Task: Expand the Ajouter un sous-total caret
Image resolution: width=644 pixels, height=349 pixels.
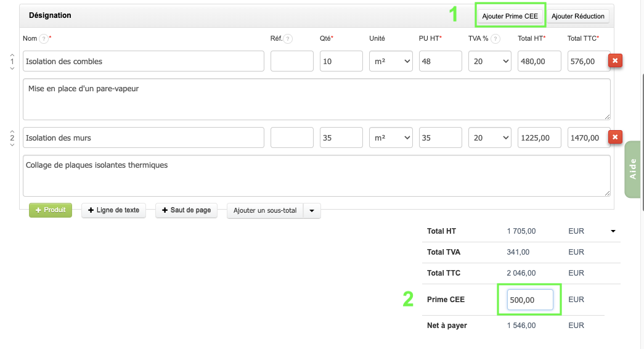Action: click(x=311, y=211)
